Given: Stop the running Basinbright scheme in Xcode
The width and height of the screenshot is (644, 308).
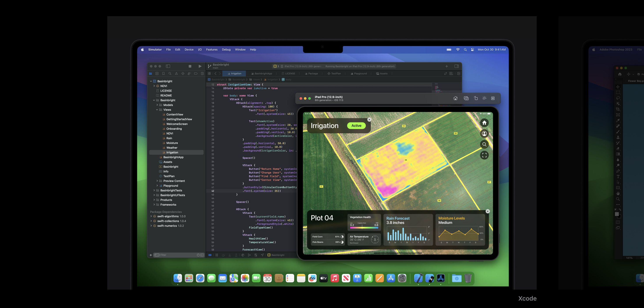Looking at the screenshot, I should (190, 66).
